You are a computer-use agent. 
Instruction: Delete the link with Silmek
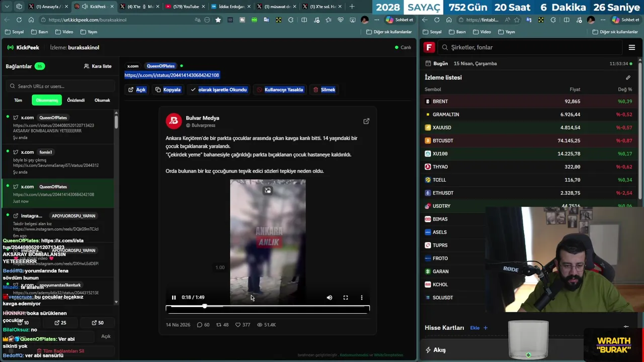point(324,89)
